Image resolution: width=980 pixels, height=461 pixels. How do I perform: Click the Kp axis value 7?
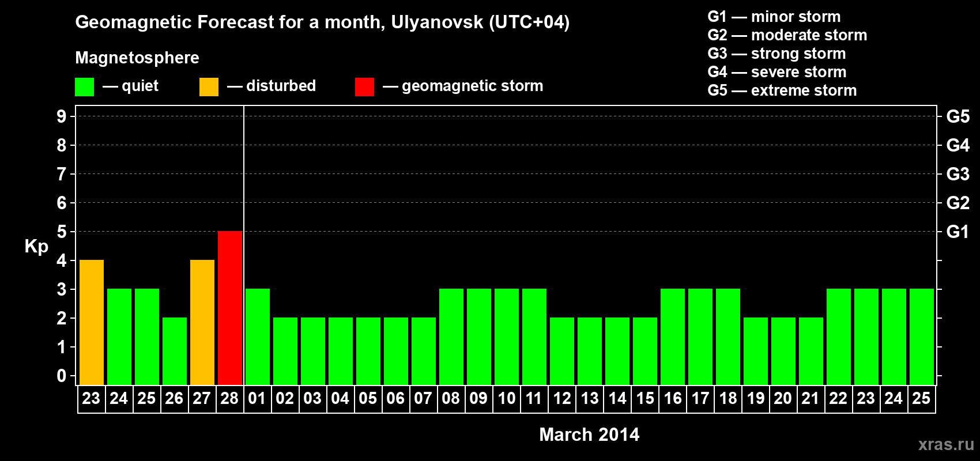(62, 174)
